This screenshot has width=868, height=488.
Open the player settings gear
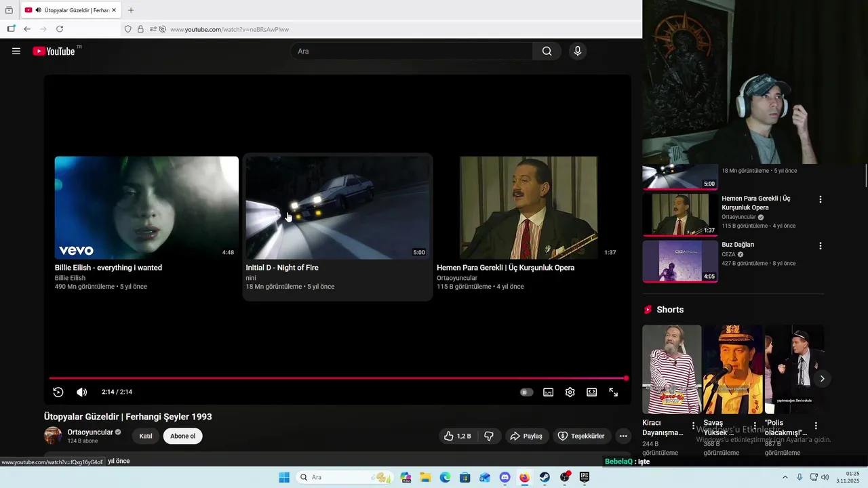(570, 392)
